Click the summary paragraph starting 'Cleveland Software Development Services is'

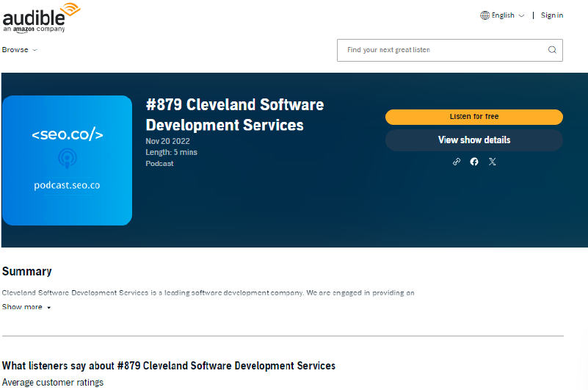coord(208,293)
